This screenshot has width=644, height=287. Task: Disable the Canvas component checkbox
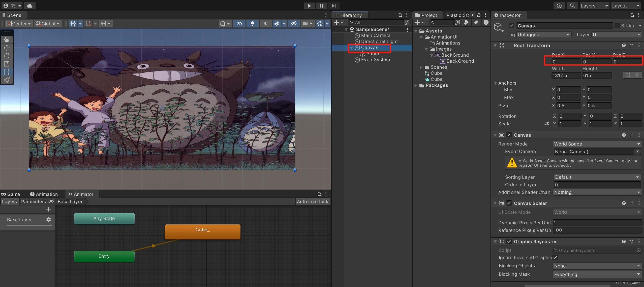click(x=509, y=135)
